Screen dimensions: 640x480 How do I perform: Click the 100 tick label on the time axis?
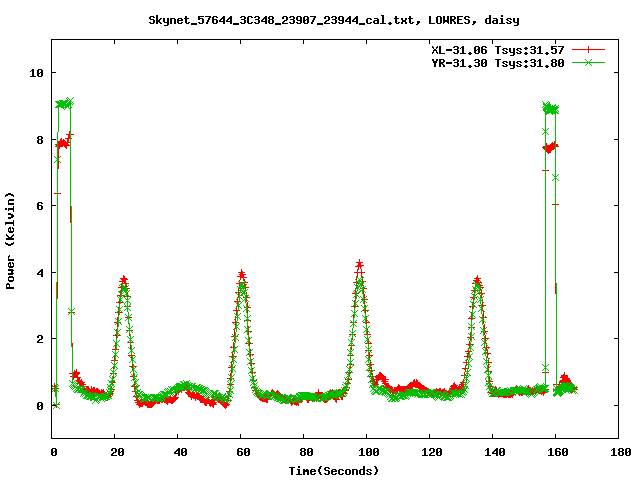367,452
